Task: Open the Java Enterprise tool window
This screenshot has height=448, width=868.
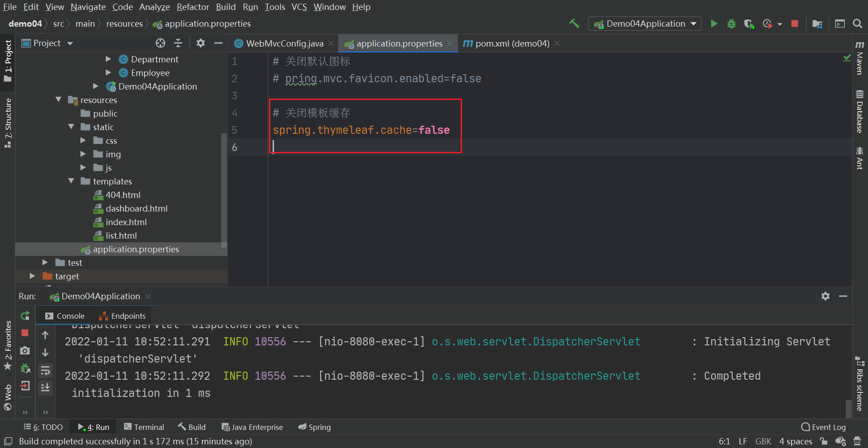Action: (252, 427)
